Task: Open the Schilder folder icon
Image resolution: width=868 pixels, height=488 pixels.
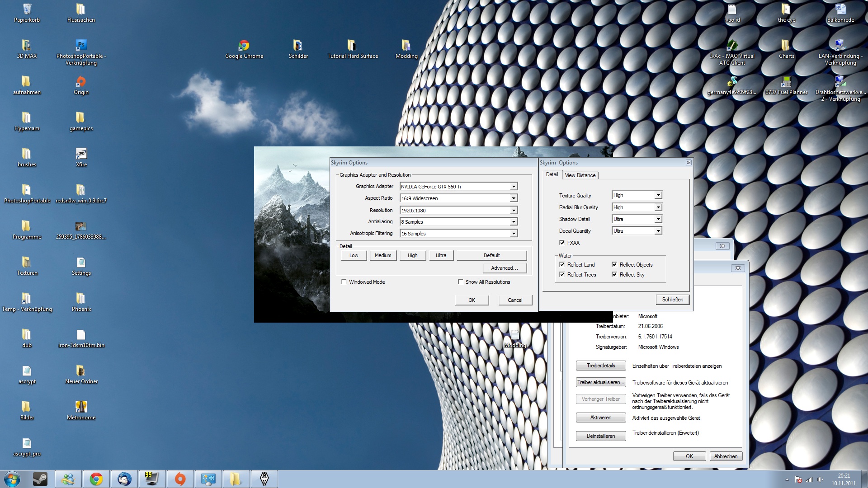Action: (298, 49)
